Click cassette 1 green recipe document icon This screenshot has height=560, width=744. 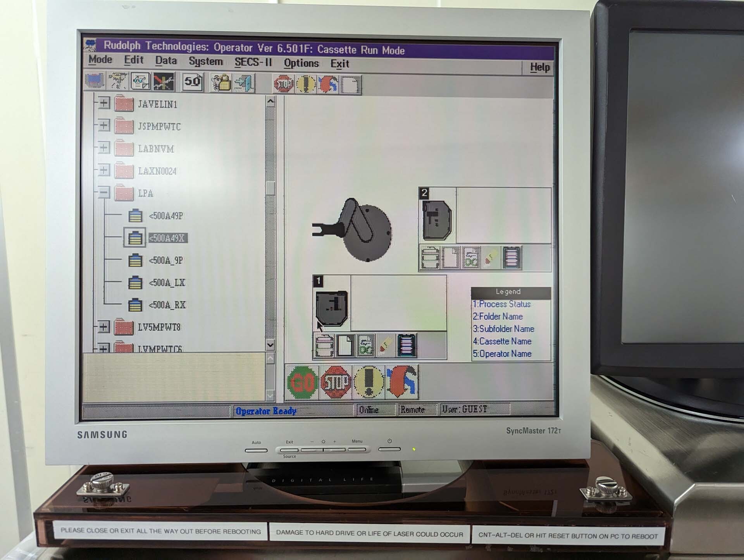tap(366, 345)
